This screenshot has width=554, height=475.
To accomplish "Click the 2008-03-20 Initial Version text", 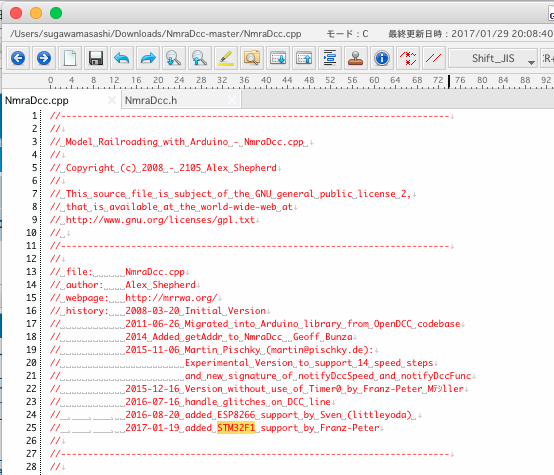I will pos(195,311).
